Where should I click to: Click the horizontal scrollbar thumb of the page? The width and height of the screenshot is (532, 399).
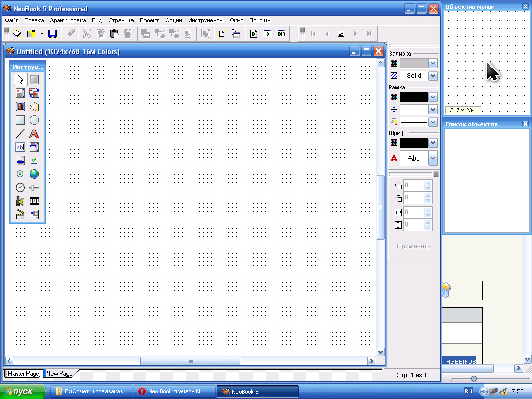pos(190,361)
